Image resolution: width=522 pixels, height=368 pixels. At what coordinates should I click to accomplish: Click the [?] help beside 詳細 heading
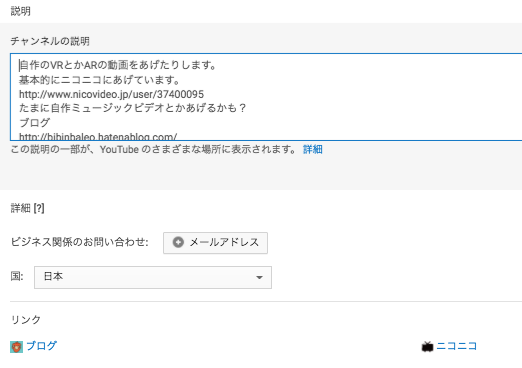[39, 208]
